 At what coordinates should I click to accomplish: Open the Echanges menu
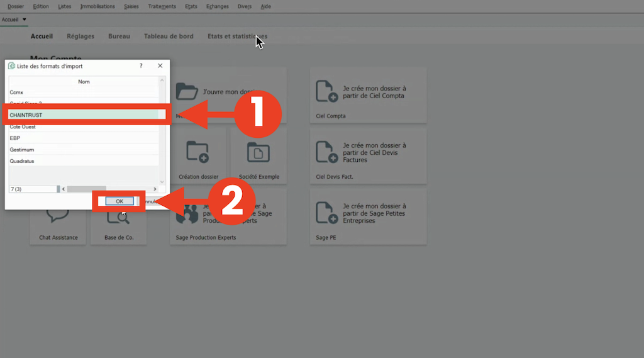(217, 6)
